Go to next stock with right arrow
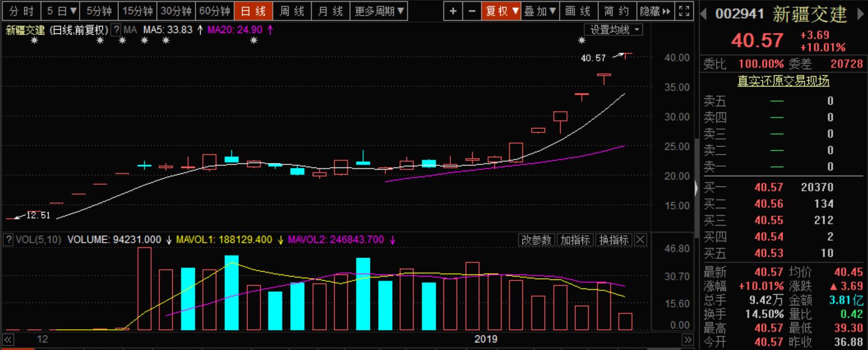Viewport: 868px width, 350px height. (x=860, y=14)
